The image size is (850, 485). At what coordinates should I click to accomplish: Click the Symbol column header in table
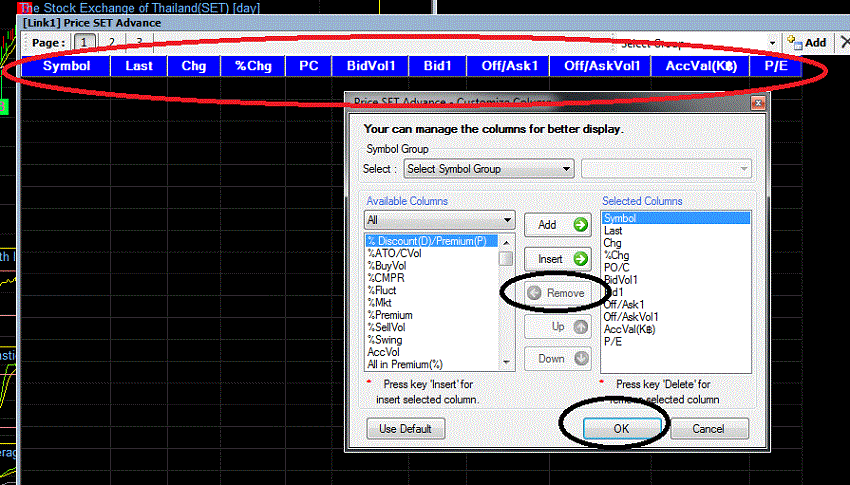[x=66, y=66]
